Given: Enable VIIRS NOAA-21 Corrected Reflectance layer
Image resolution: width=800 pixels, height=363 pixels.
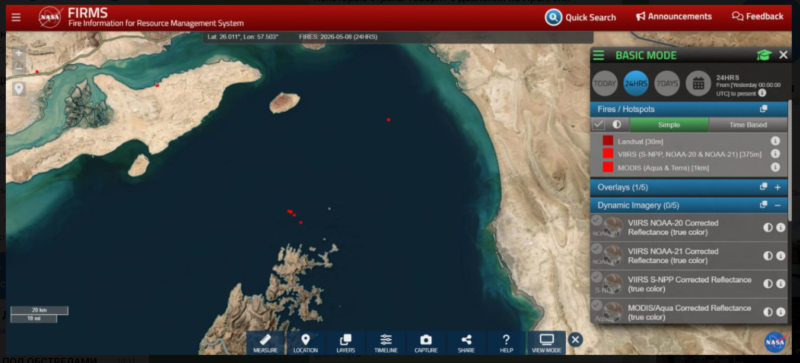Looking at the screenshot, I should pos(596,249).
